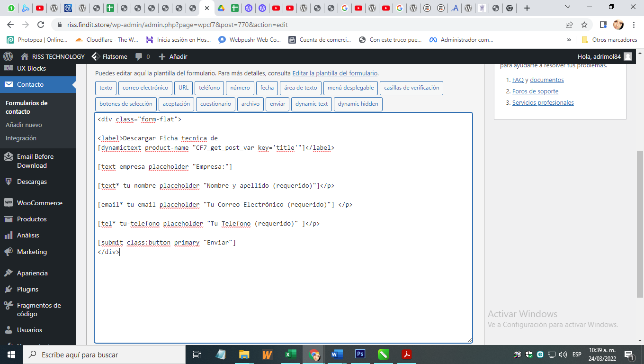
Task: Open 'Editar la plantilla del formulario' link
Action: pos(335,73)
